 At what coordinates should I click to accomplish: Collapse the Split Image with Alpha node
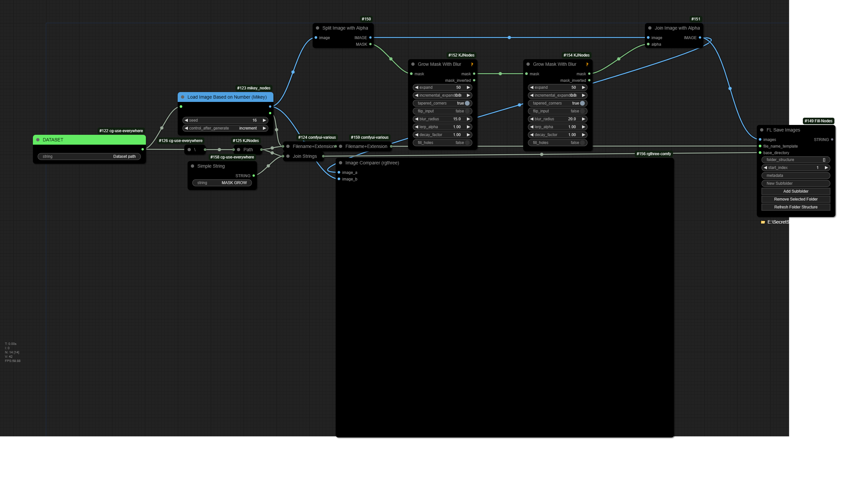click(318, 28)
